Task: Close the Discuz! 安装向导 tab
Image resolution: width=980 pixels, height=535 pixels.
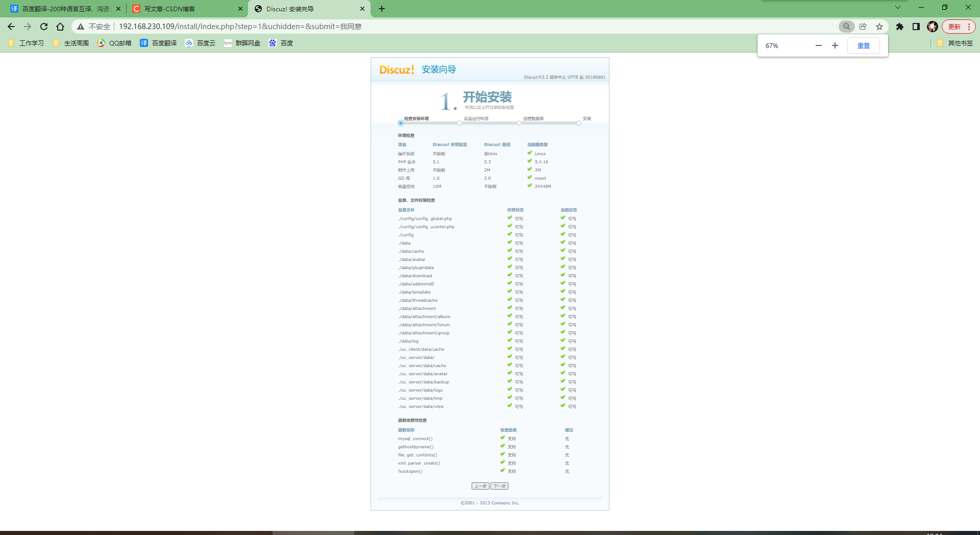Action: (x=362, y=9)
